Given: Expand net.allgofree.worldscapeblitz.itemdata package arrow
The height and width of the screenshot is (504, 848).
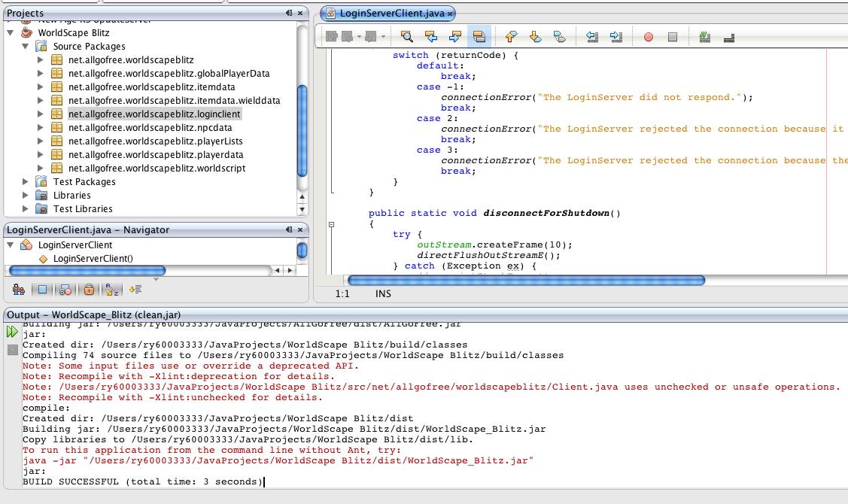Looking at the screenshot, I should point(40,87).
